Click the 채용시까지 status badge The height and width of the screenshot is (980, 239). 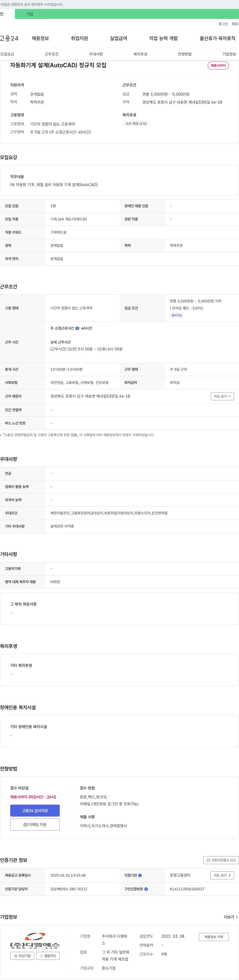coord(218,66)
